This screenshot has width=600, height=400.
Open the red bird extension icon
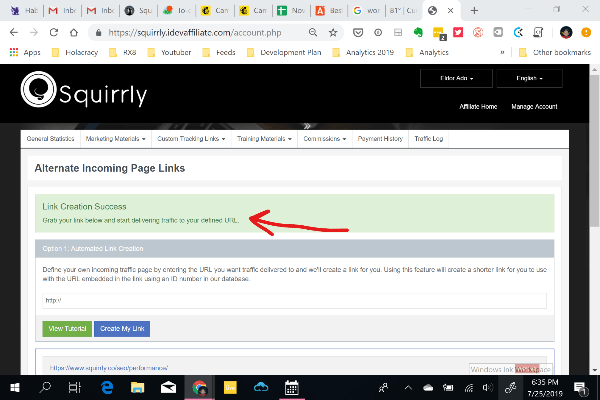(458, 33)
